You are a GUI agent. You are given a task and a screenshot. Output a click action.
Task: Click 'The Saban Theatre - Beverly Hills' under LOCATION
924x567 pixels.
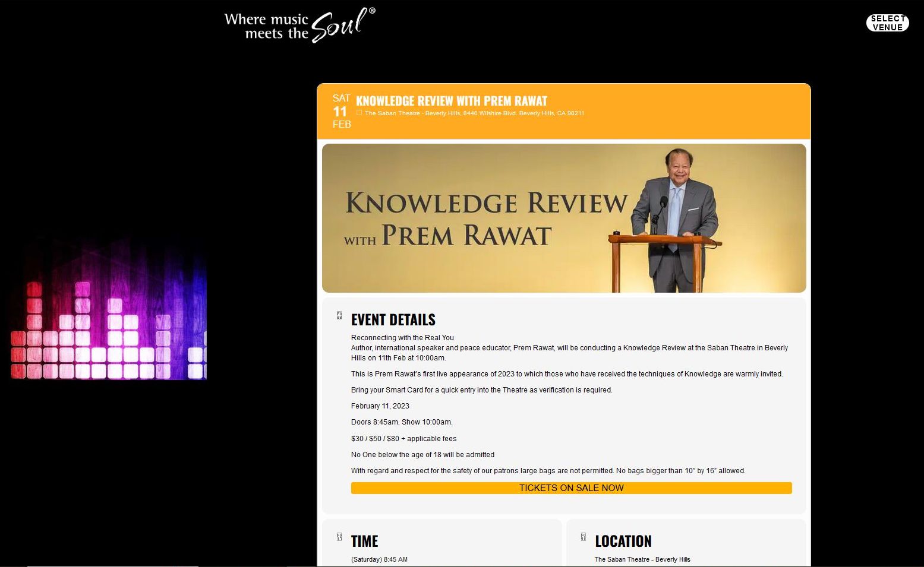point(642,559)
